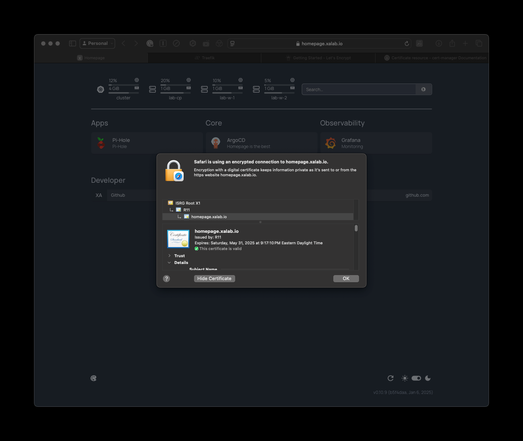Click the Hide Certificate button
Image resolution: width=523 pixels, height=441 pixels.
click(x=214, y=278)
